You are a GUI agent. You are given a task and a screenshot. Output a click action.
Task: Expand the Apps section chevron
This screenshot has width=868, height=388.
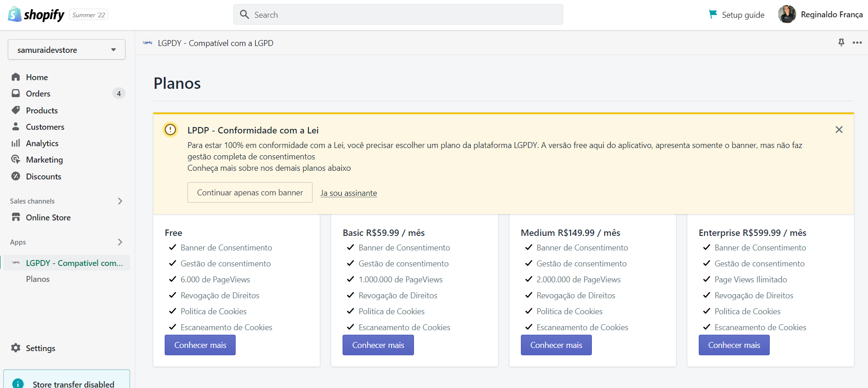120,242
